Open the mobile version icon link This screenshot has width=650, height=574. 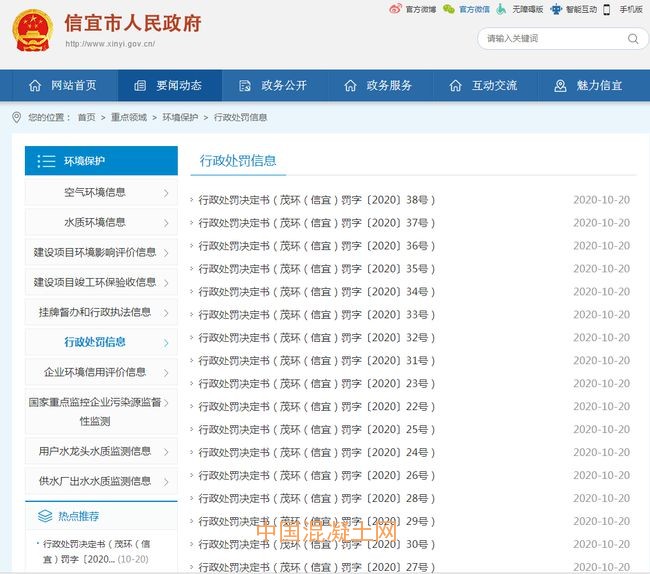tap(610, 9)
